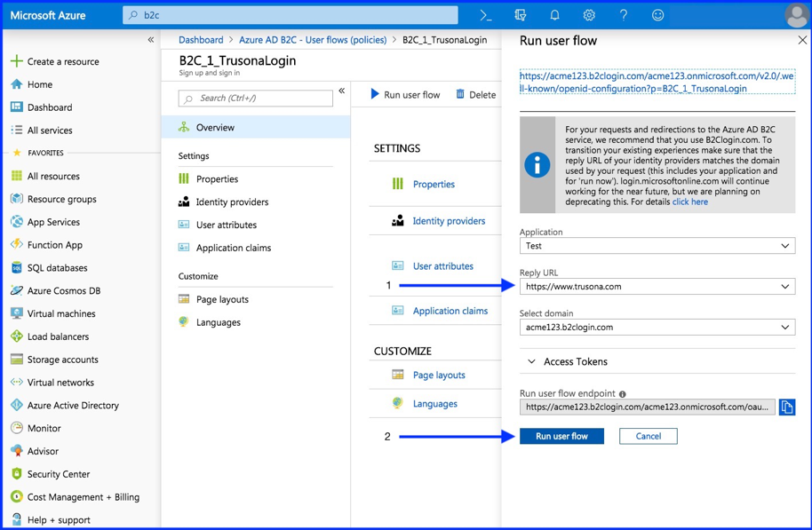
Task: Click the Virtual machines monitor icon
Action: (17, 313)
